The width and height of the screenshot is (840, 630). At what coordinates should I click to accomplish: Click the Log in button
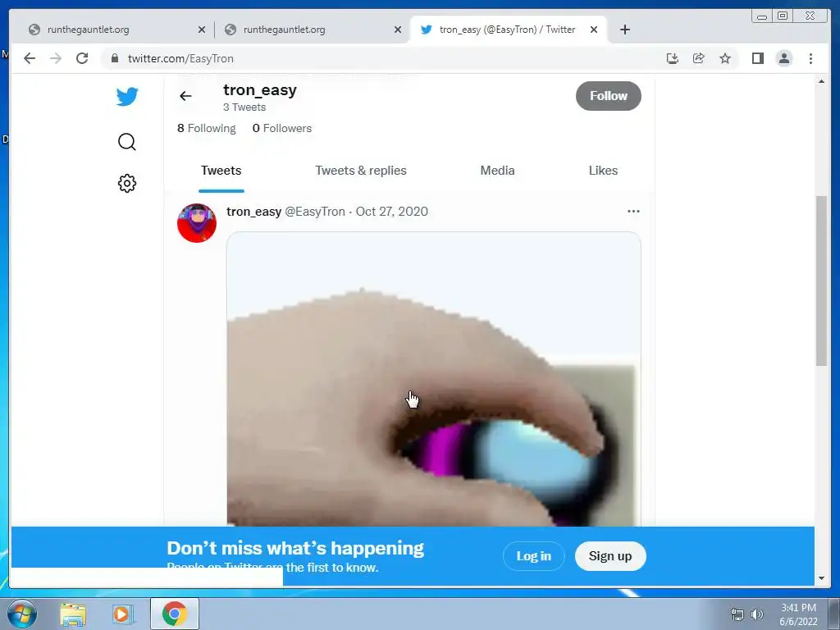click(533, 556)
